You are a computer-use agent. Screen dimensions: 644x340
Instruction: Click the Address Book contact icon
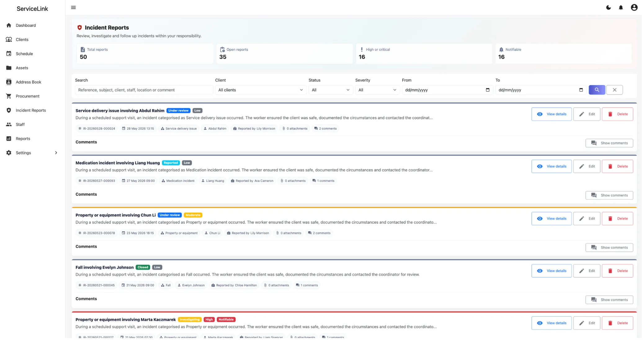[9, 82]
